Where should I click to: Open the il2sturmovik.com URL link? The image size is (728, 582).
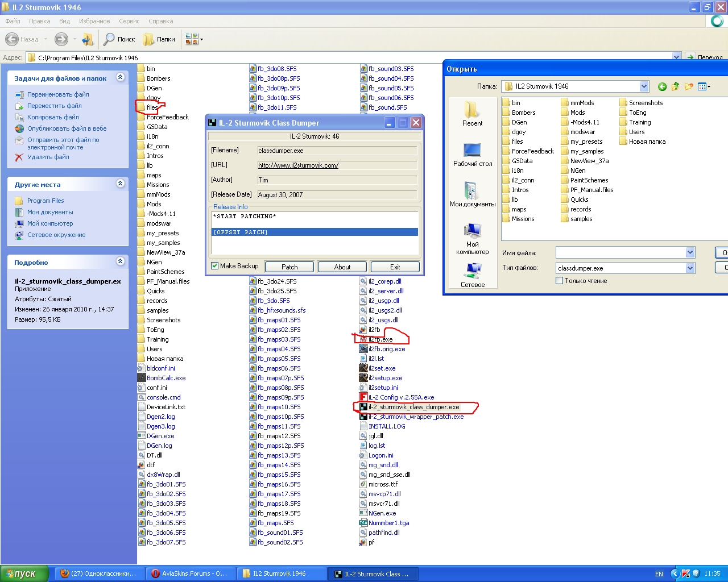click(298, 165)
